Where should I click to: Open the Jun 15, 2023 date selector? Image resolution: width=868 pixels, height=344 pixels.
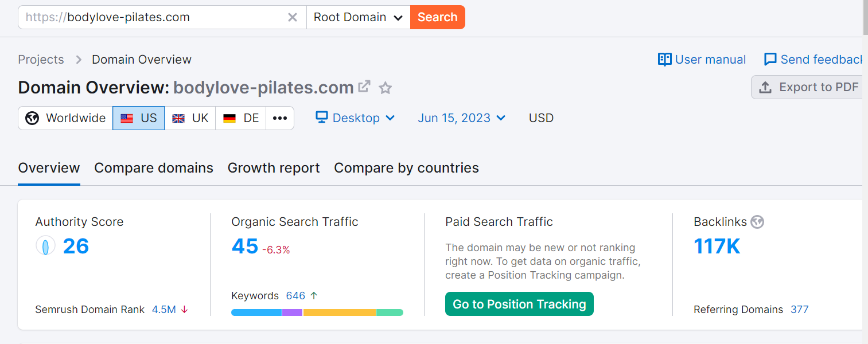[x=461, y=118]
